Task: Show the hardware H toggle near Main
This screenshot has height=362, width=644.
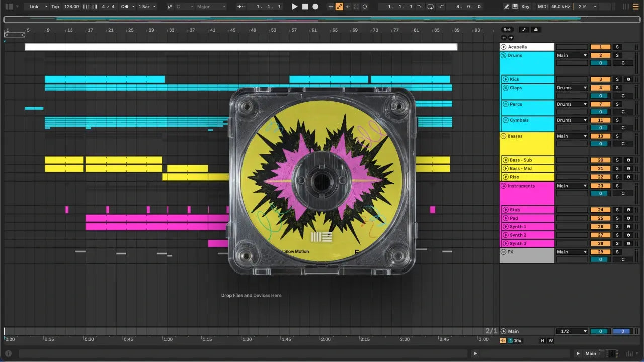Action: 543,340
